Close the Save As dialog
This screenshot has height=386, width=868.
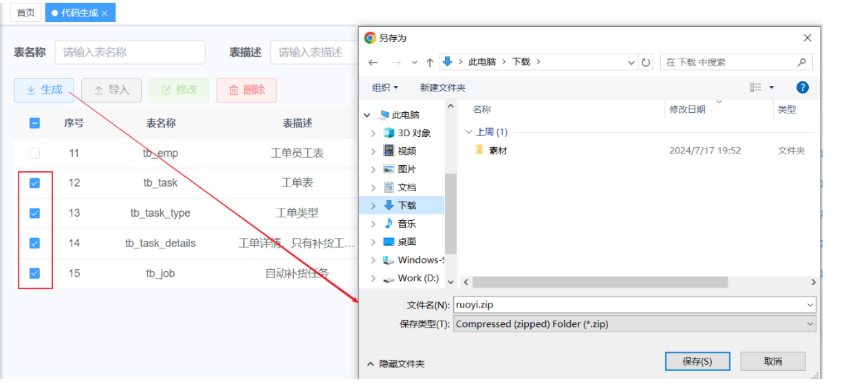pos(807,38)
